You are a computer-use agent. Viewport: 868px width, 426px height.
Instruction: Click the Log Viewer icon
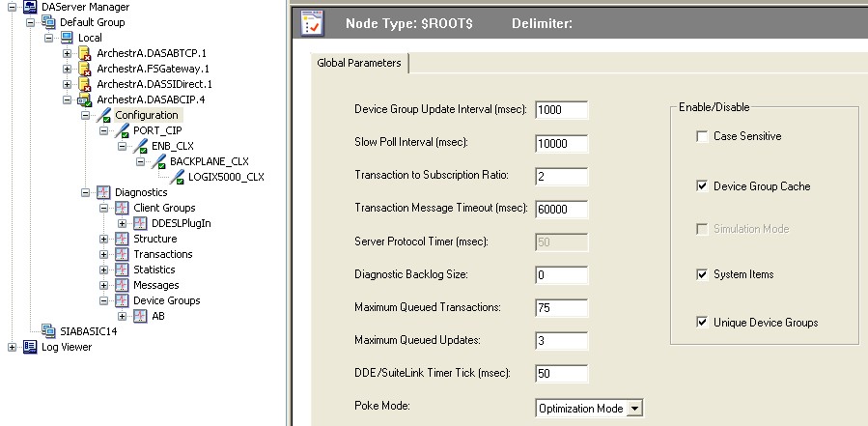(x=30, y=347)
